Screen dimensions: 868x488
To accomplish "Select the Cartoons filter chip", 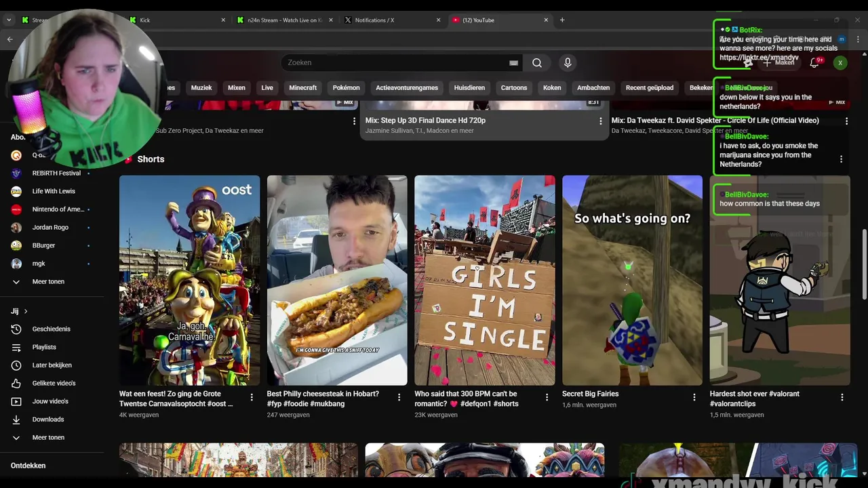I will click(x=514, y=87).
